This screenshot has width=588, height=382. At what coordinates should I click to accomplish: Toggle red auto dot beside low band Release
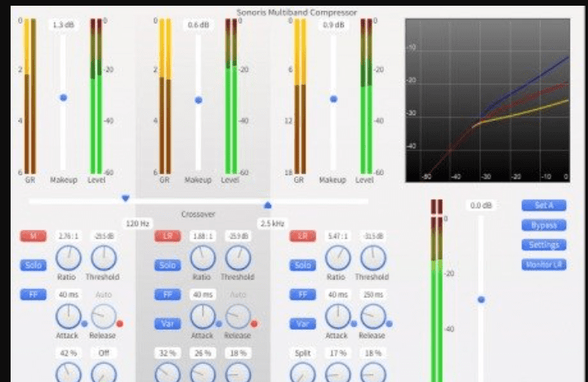(119, 323)
